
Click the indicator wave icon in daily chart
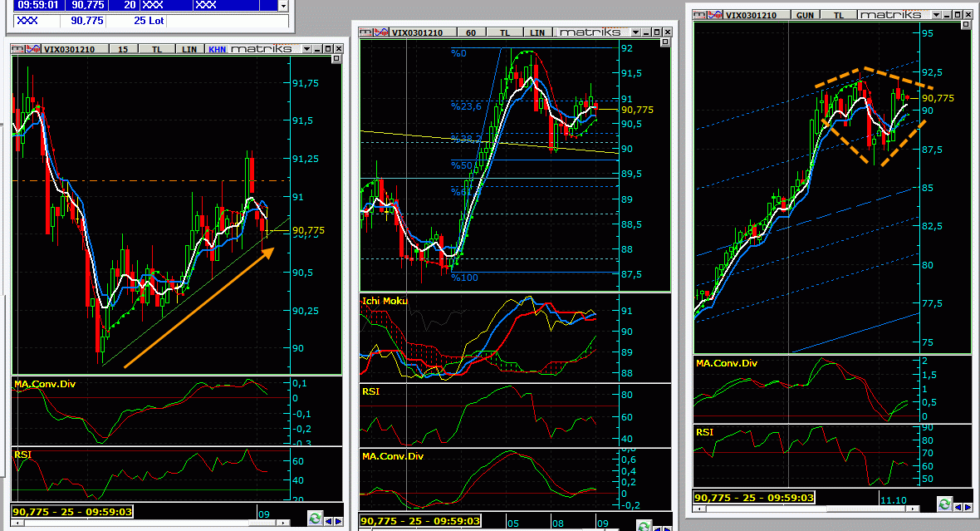pos(715,14)
